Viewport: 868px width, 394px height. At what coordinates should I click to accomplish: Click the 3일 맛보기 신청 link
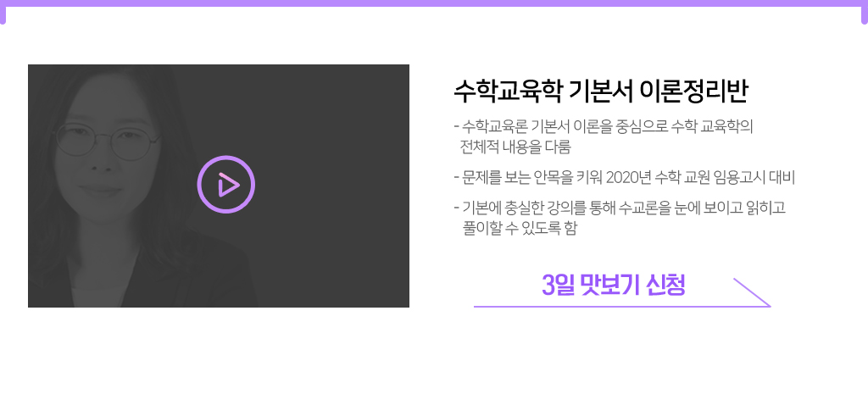[x=614, y=285]
